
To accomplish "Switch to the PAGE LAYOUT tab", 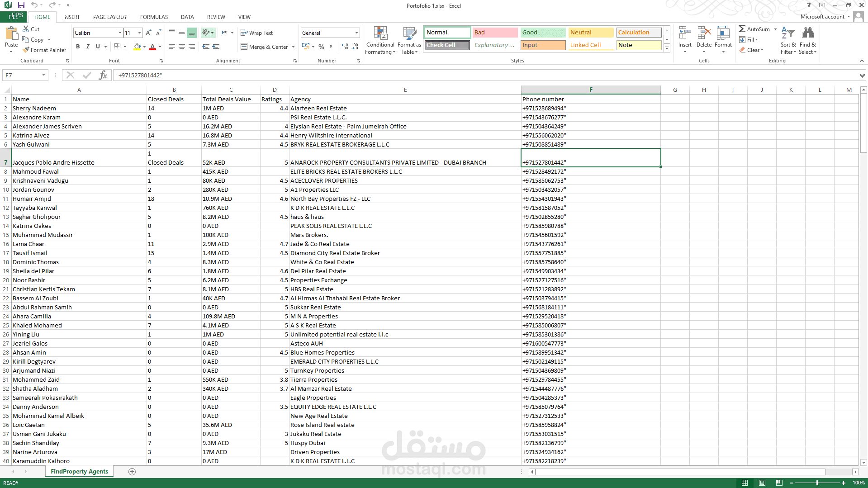I will (x=110, y=17).
